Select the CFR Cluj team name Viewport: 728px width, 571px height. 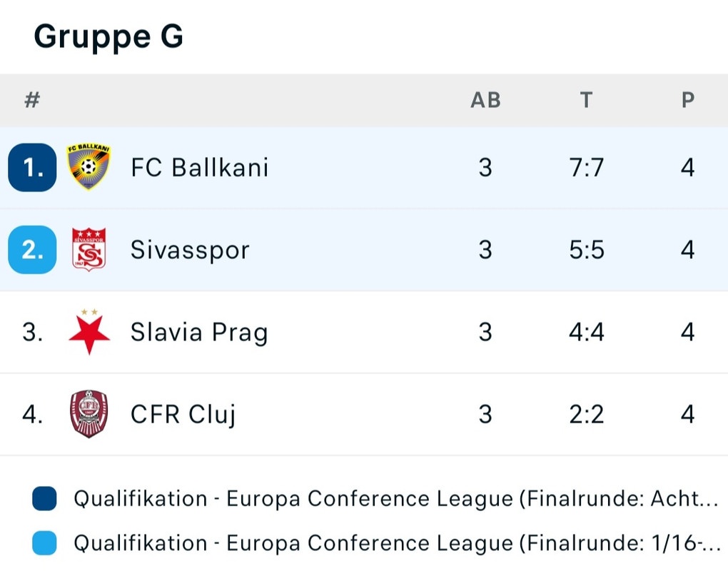tap(183, 414)
